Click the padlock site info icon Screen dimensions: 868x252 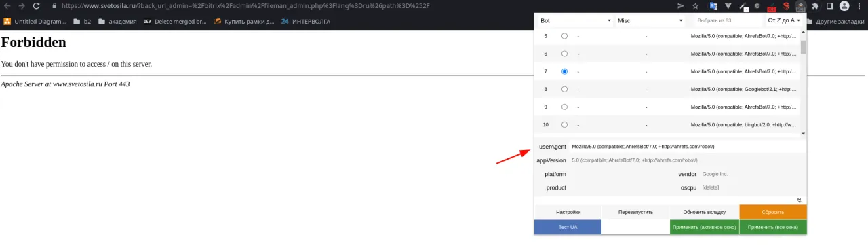[x=54, y=5]
